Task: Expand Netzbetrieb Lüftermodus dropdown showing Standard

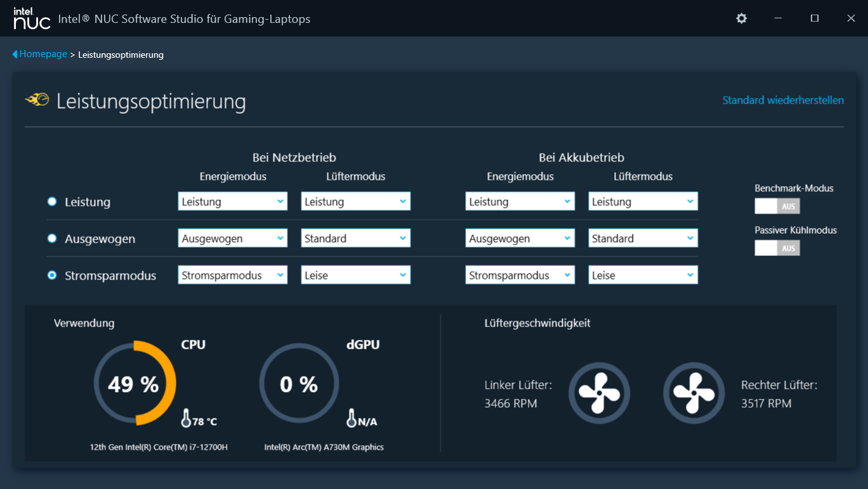Action: pyautogui.click(x=355, y=239)
